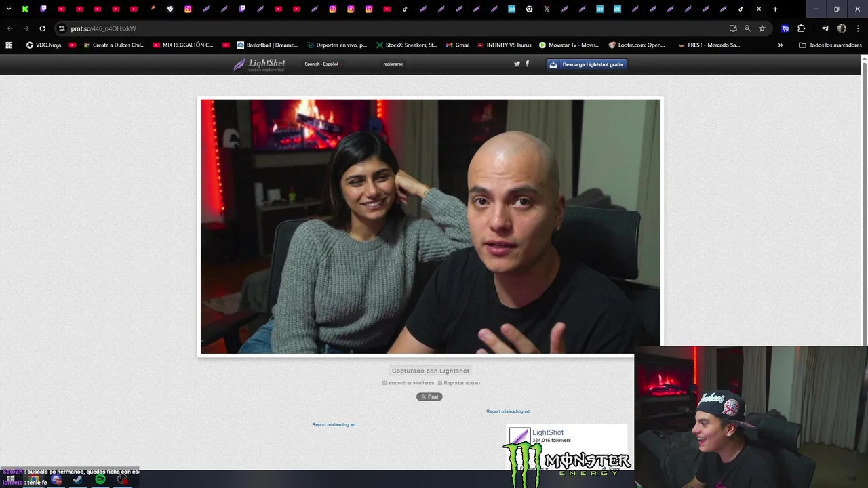The width and height of the screenshot is (868, 488).
Task: Open the Deportes en vivo bookmark
Action: (x=336, y=45)
